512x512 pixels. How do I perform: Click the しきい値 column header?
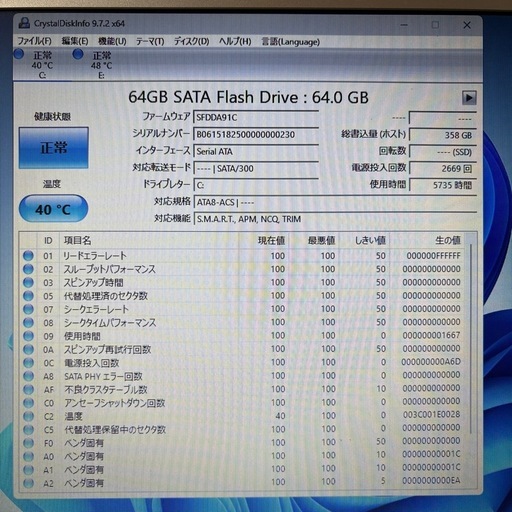coord(364,241)
